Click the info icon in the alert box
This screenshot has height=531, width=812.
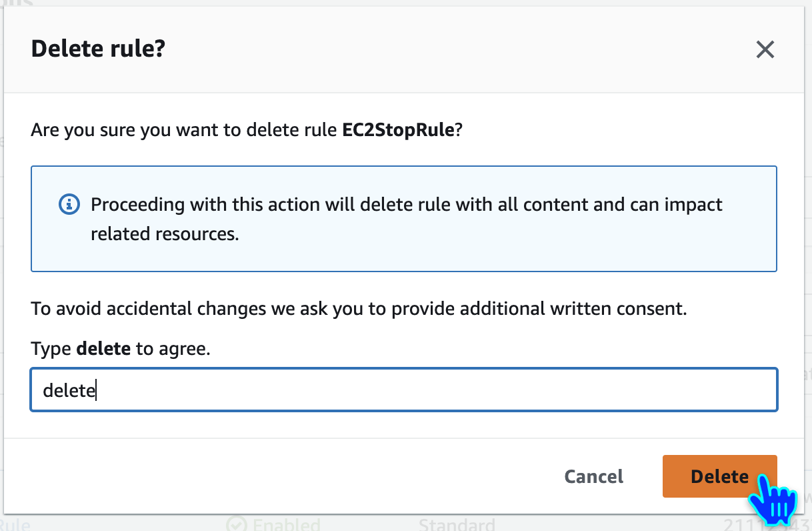(69, 204)
